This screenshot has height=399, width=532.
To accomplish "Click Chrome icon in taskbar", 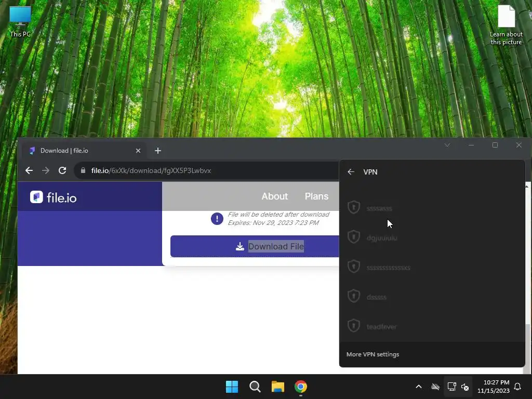I will 301,387.
